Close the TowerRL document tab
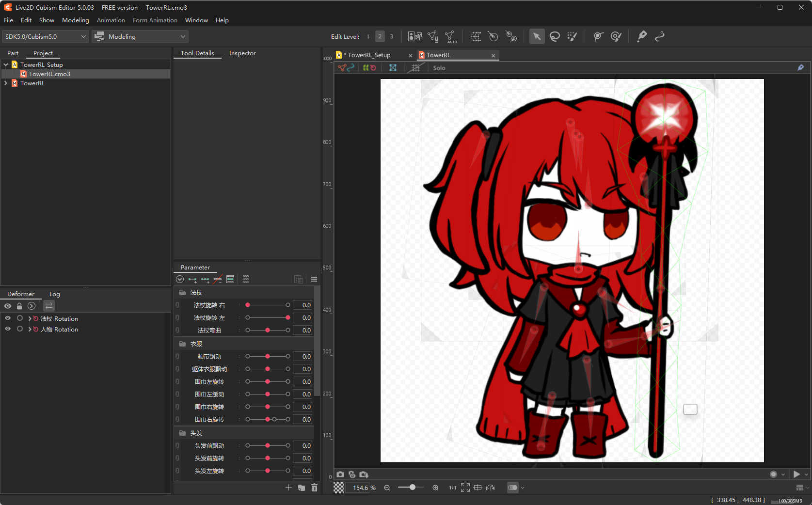 (x=493, y=56)
